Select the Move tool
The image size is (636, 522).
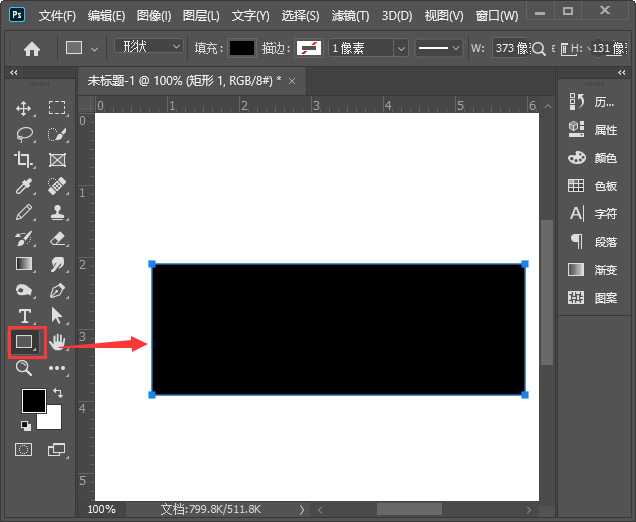point(24,108)
